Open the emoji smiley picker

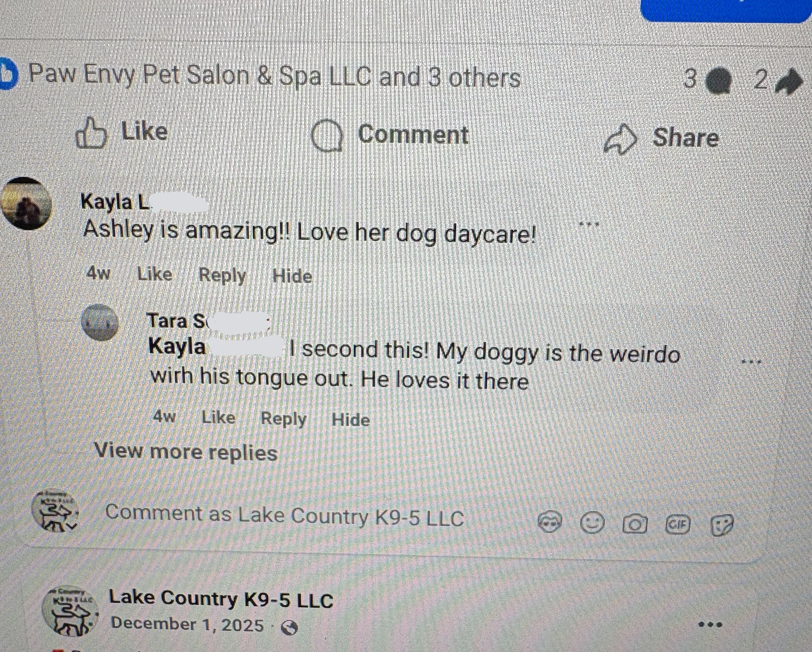[592, 523]
